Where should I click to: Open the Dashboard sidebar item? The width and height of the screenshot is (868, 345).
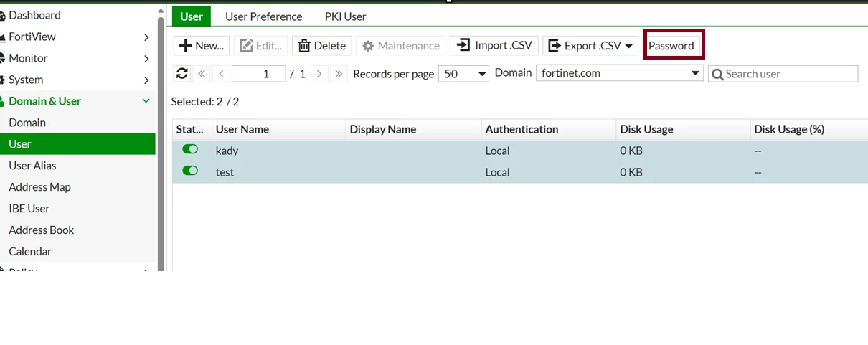tap(34, 15)
